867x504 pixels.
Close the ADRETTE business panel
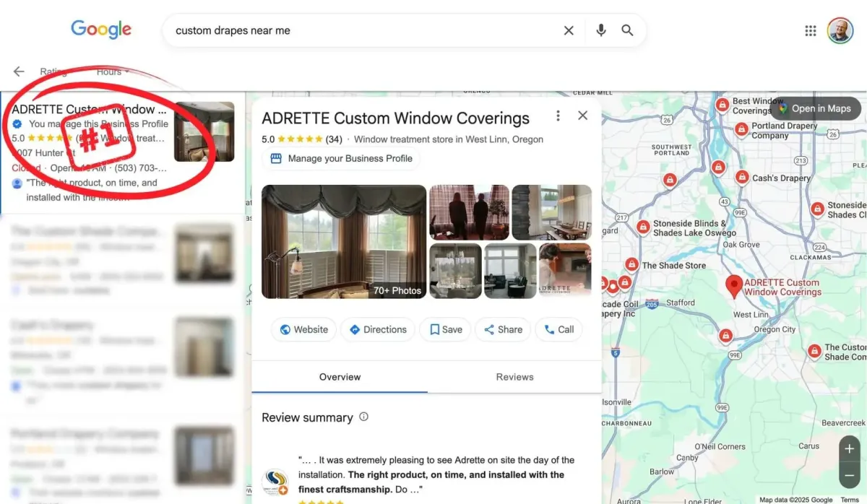click(x=583, y=116)
